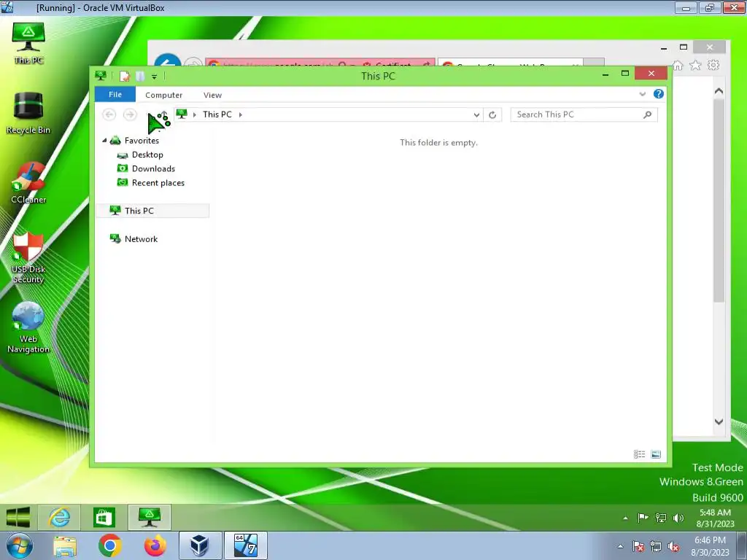Go back using Explorer's back arrow
Viewport: 747px width, 560px height.
pyautogui.click(x=109, y=114)
